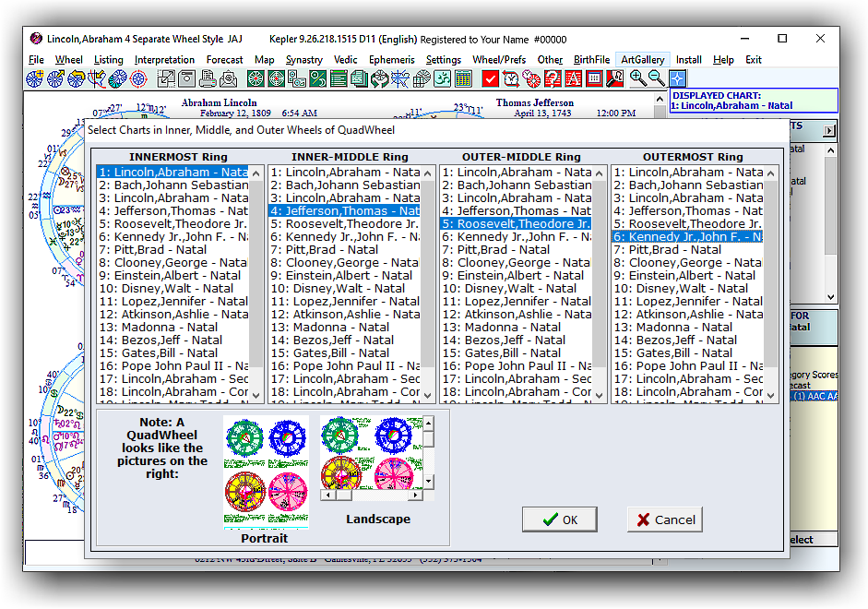Select '11: Lopez,Jennifer - Natal' in OUTERMOST Ring
The width and height of the screenshot is (868, 609).
[688, 301]
